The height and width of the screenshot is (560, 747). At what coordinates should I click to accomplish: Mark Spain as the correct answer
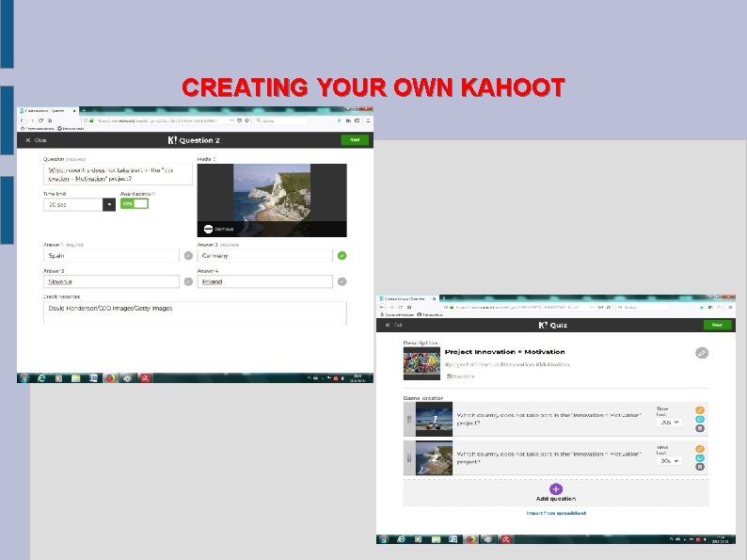tap(188, 256)
